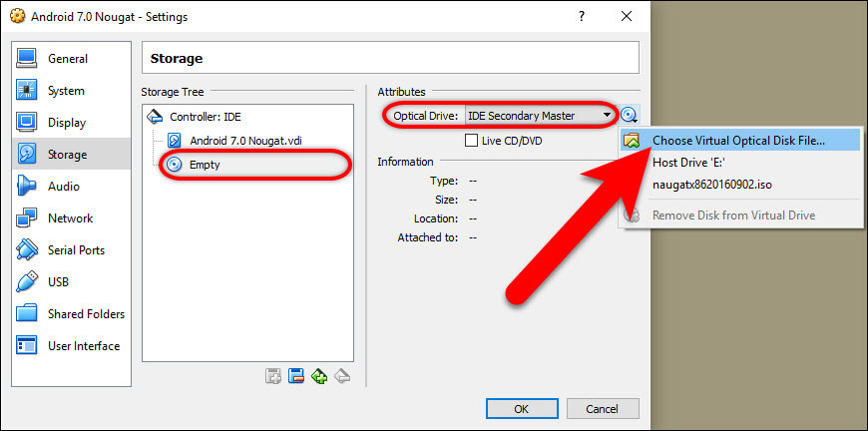Select the Empty optical drive entry
The image size is (868, 431).
[x=205, y=165]
